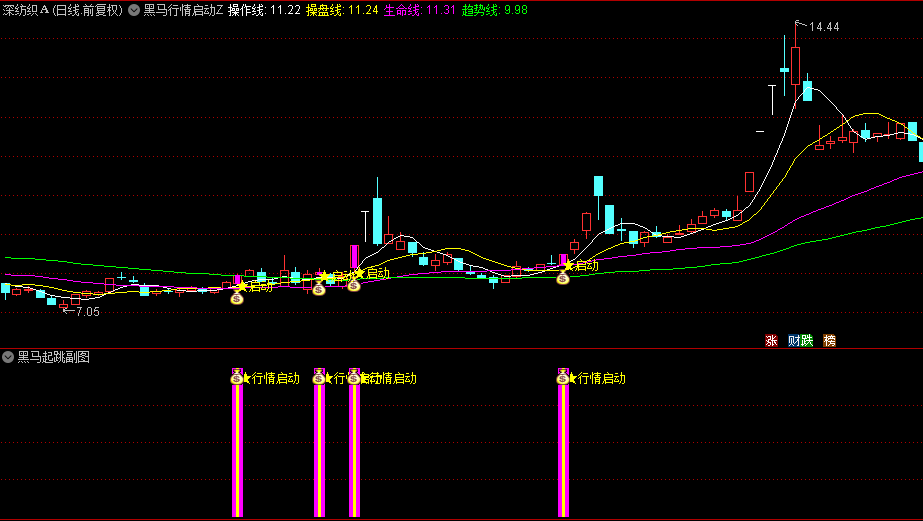Select the leftmost magenta signal bar in sub-chart

pos(237,443)
